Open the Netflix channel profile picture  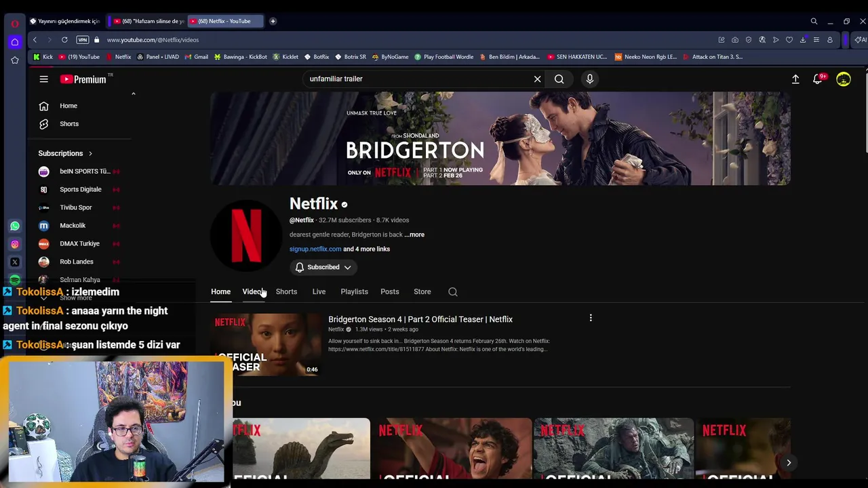[245, 235]
